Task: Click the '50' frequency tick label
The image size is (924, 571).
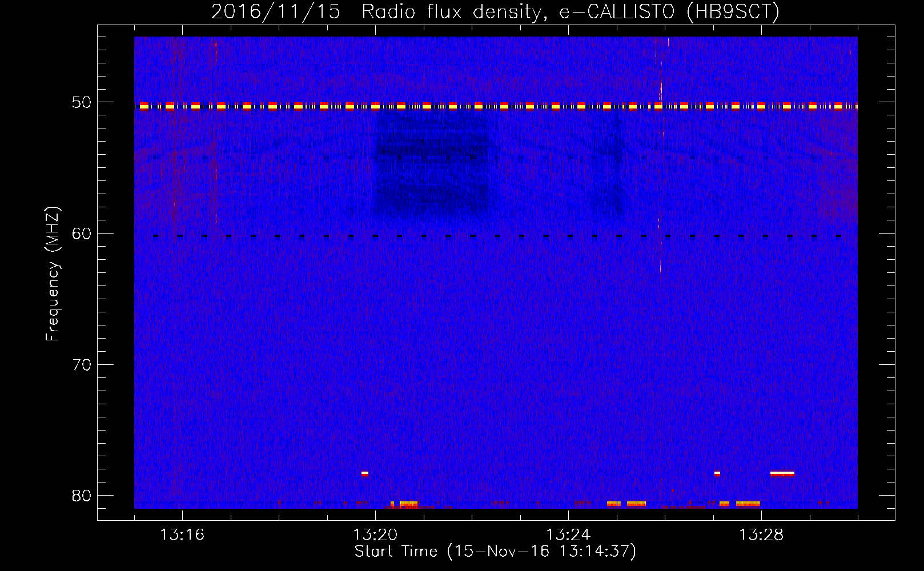Action: tap(82, 102)
